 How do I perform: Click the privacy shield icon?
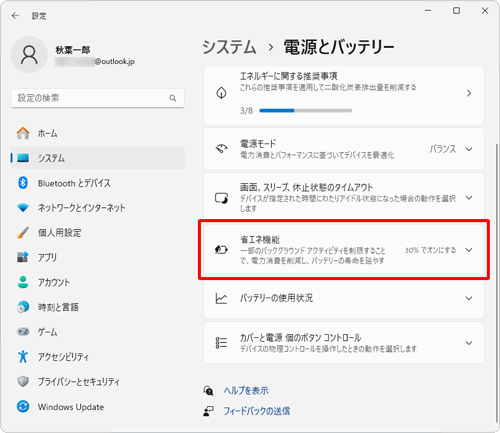[x=23, y=381]
